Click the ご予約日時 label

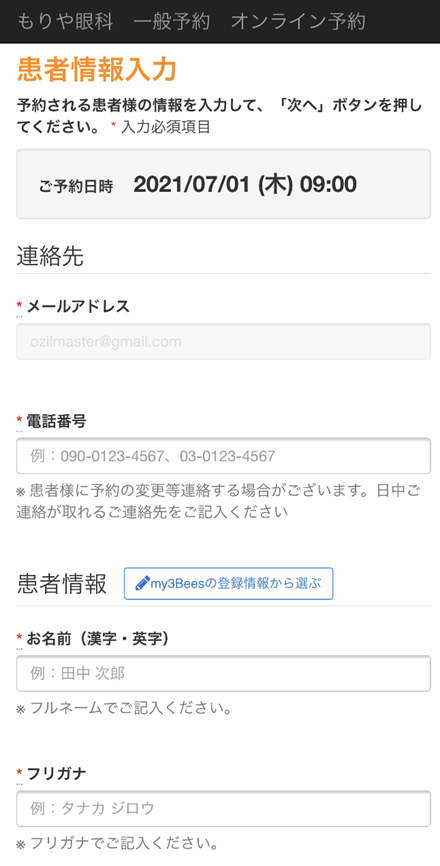(76, 186)
